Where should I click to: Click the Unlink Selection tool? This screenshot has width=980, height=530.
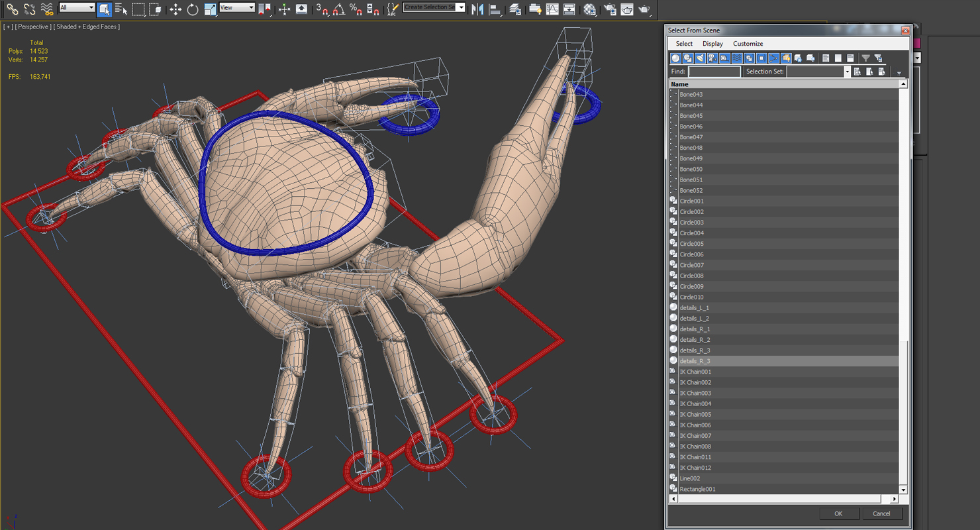click(29, 9)
